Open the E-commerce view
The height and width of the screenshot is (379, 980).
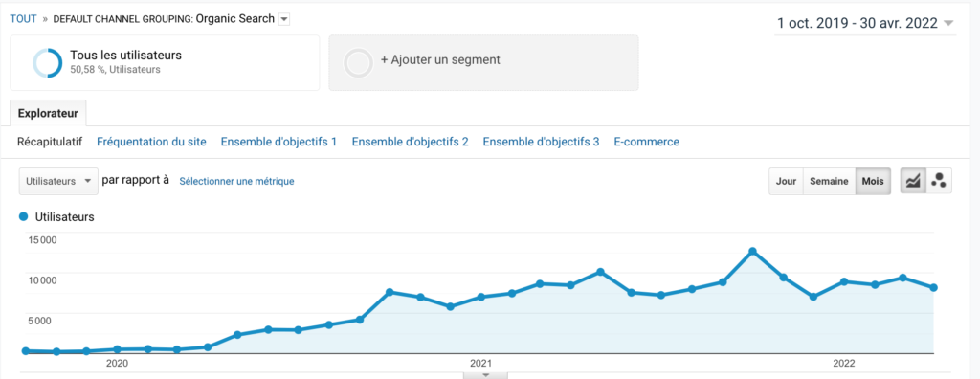point(647,142)
